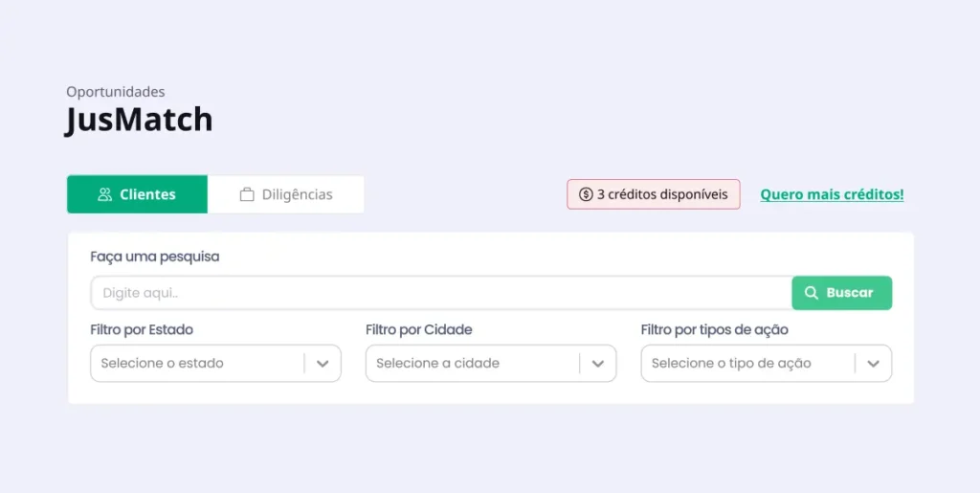Click the '3 créditos disponíveis' badge
980x493 pixels.
point(654,194)
